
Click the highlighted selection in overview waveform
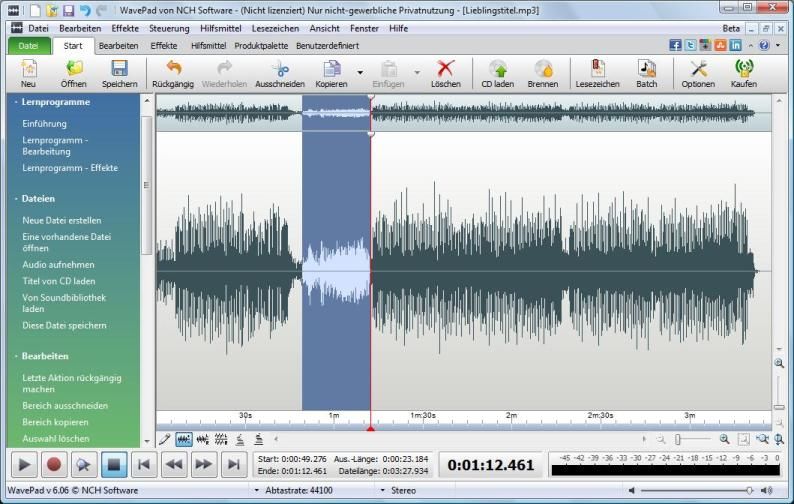(336, 113)
